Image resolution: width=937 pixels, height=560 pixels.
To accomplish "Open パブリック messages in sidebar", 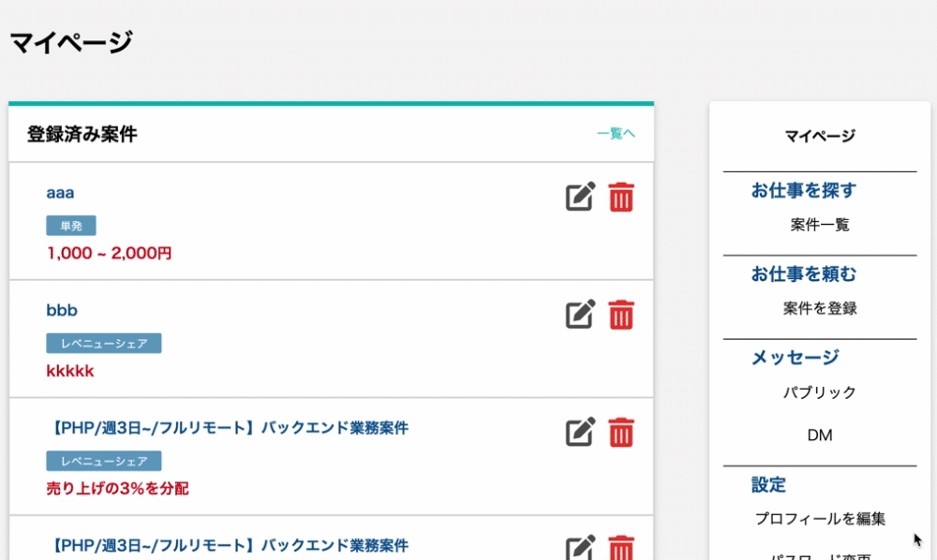I will 820,392.
